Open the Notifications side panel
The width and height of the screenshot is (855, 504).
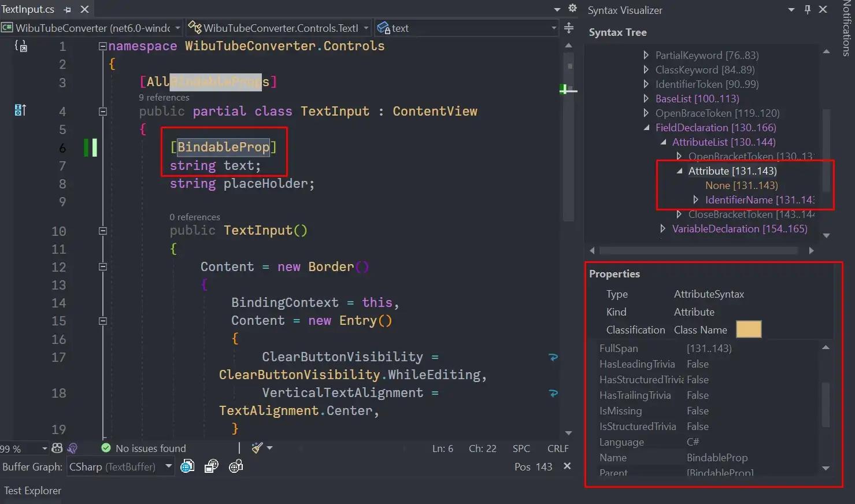click(x=846, y=29)
